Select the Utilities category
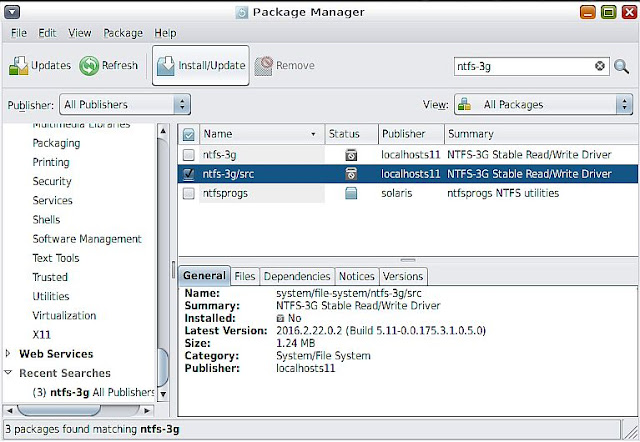640x442 pixels. [51, 296]
